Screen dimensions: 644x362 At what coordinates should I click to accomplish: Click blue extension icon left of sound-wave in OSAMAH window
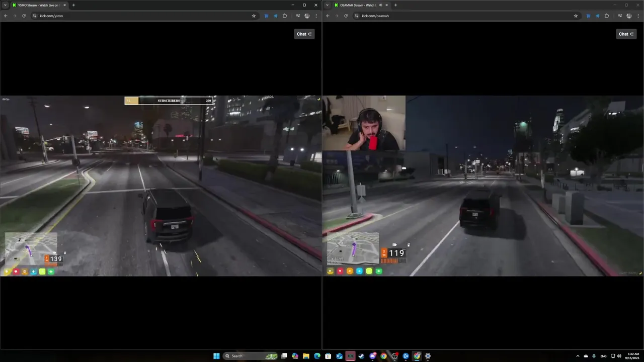tap(588, 16)
